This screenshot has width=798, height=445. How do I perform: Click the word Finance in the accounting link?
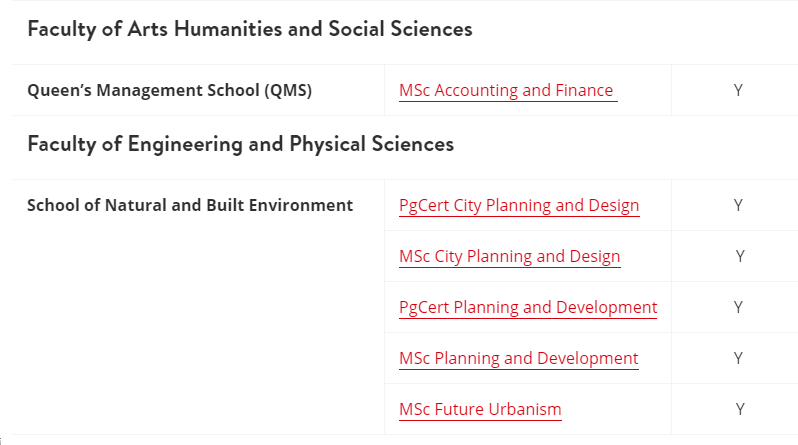[584, 91]
